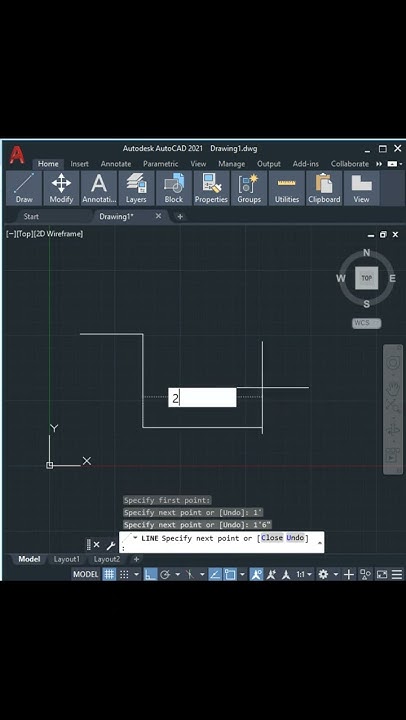The width and height of the screenshot is (406, 720).
Task: Expand command line history arrow
Action: (x=320, y=542)
